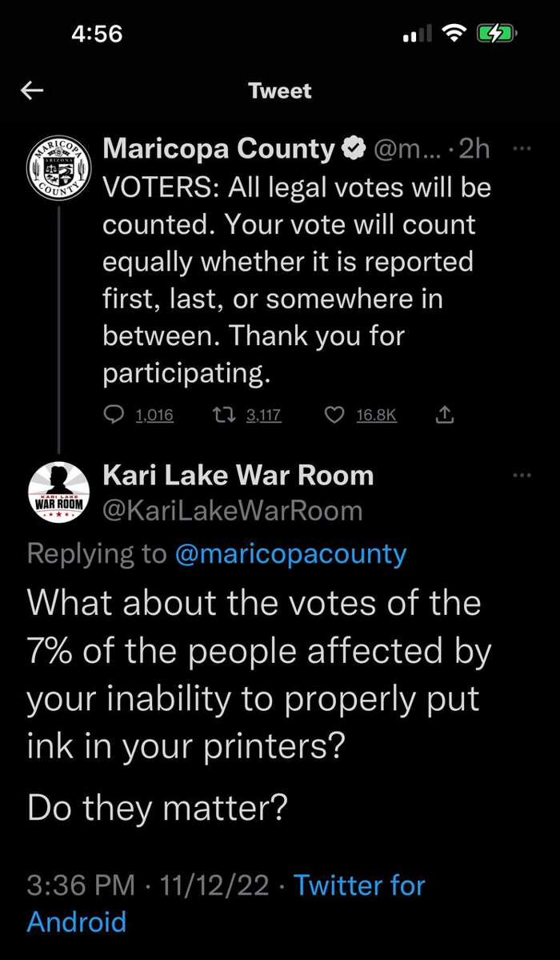Viewport: 560px width, 960px height.
Task: Tap the back arrow icon
Action: click(x=32, y=90)
